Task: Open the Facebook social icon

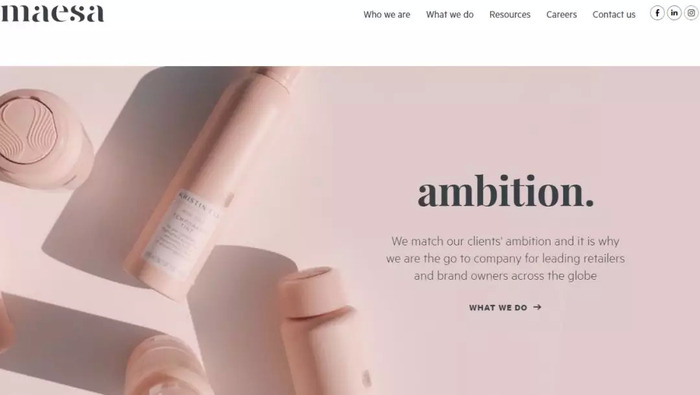Action: 657,13
